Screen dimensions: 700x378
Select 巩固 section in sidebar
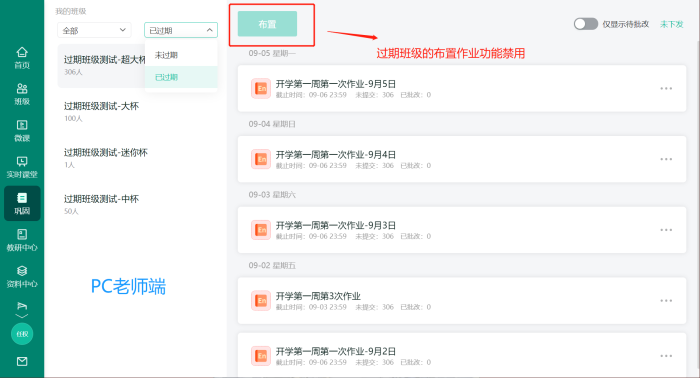pyautogui.click(x=22, y=204)
